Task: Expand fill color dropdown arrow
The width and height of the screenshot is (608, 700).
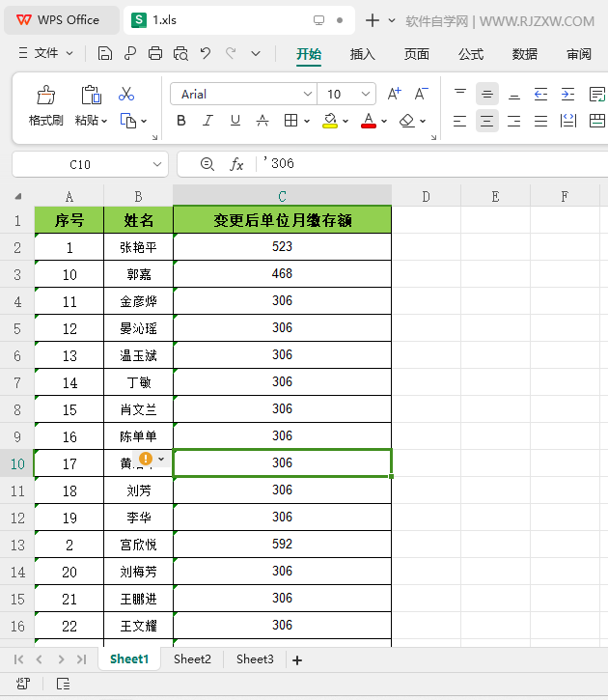Action: (x=345, y=121)
